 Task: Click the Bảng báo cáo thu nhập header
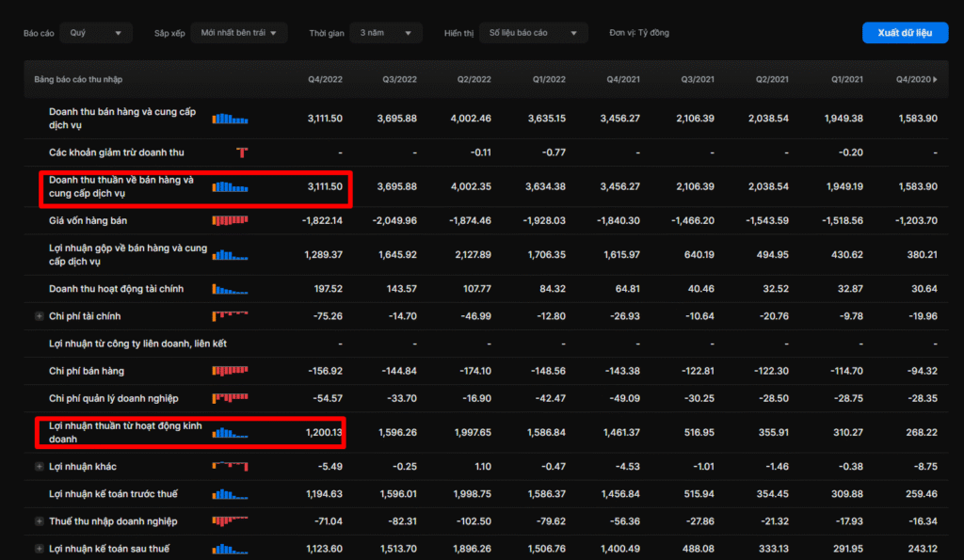[78, 79]
